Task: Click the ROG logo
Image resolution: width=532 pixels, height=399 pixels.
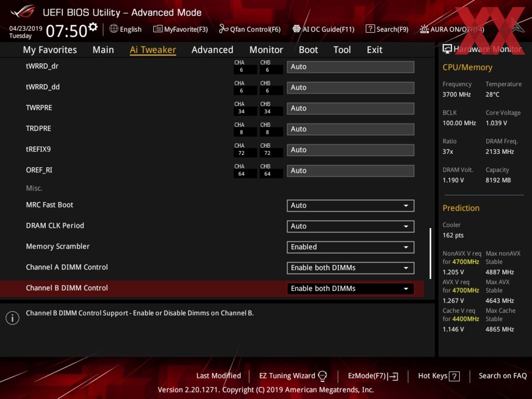Action: click(x=22, y=12)
